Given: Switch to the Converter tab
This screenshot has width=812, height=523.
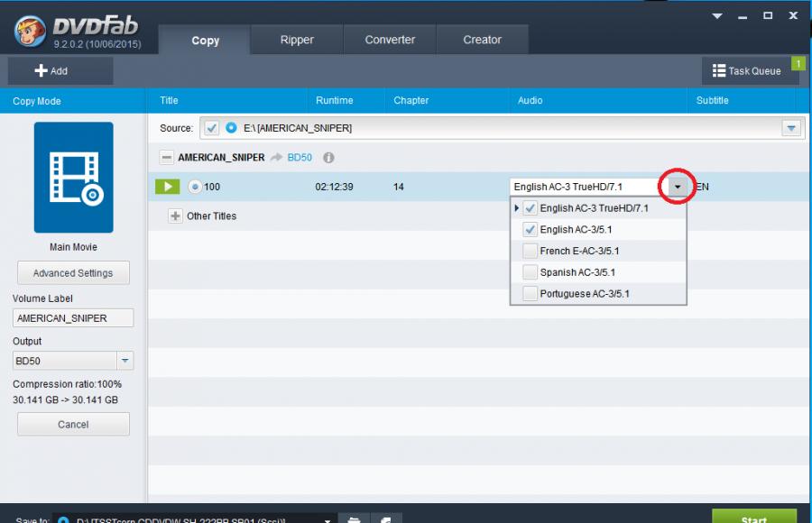Looking at the screenshot, I should coord(390,40).
